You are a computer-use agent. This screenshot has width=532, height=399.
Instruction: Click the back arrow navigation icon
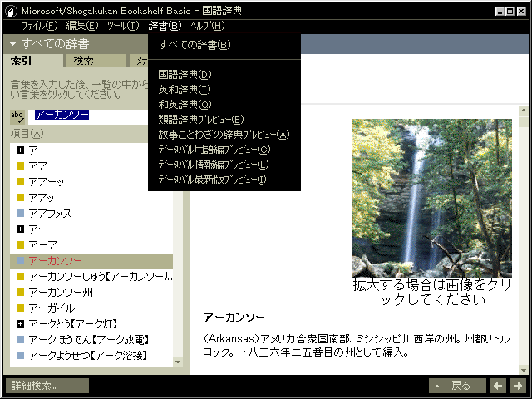coord(497,386)
